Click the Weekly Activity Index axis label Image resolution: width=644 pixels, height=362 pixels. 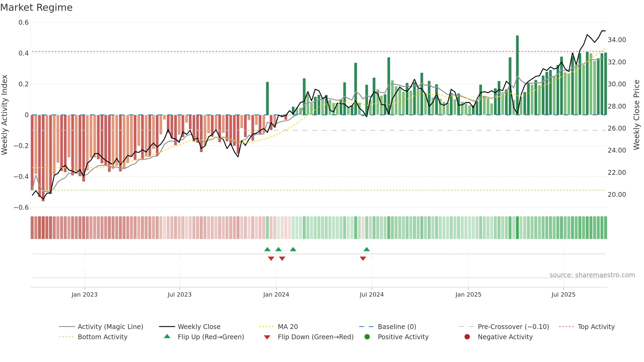(x=5, y=115)
